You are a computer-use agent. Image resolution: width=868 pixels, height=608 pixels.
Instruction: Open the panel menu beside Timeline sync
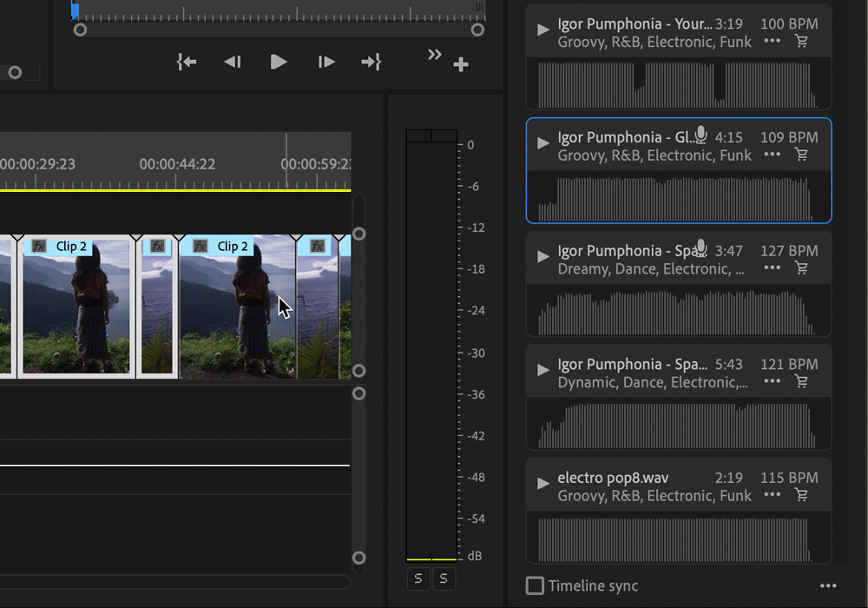coord(828,586)
